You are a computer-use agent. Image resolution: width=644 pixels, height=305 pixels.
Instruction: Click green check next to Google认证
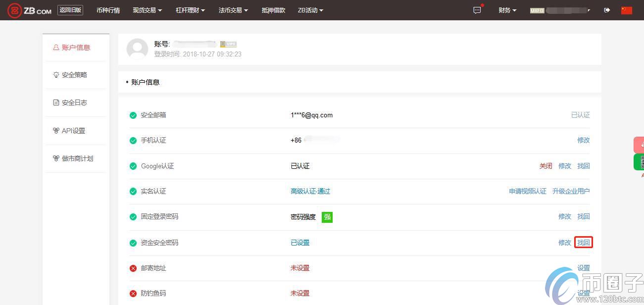point(133,166)
